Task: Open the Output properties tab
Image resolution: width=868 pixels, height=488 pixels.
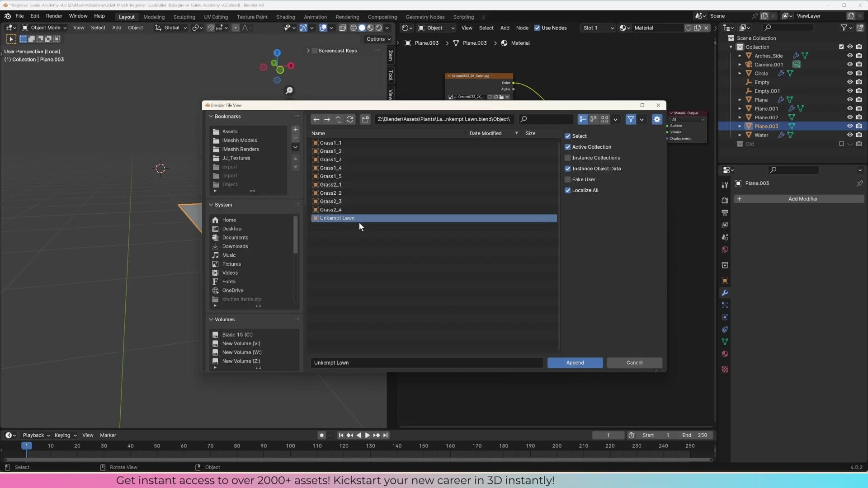Action: (725, 212)
